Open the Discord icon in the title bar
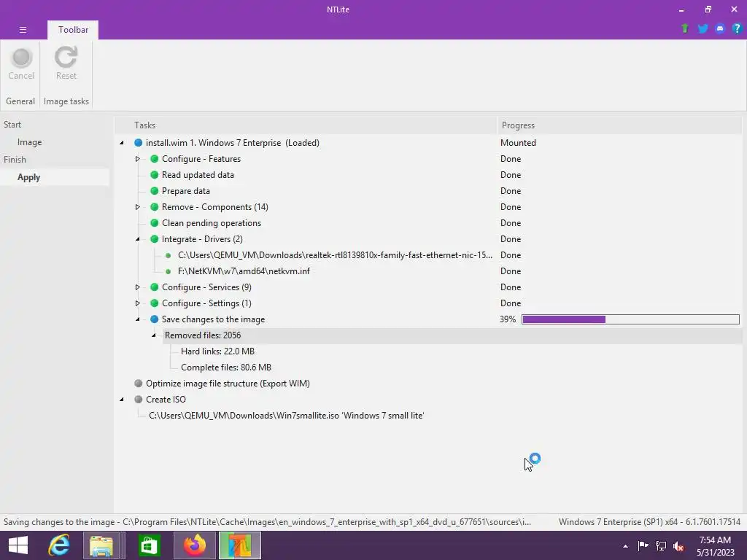Image resolution: width=747 pixels, height=560 pixels. tap(720, 28)
